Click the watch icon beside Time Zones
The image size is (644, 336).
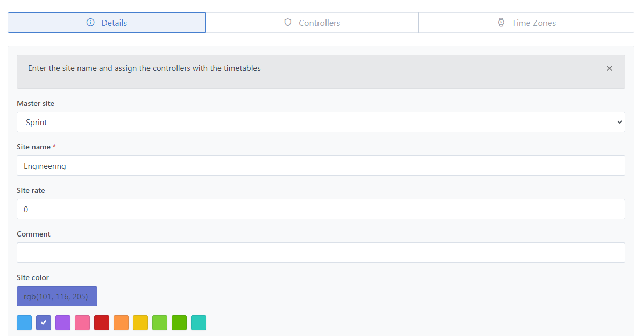(x=501, y=23)
